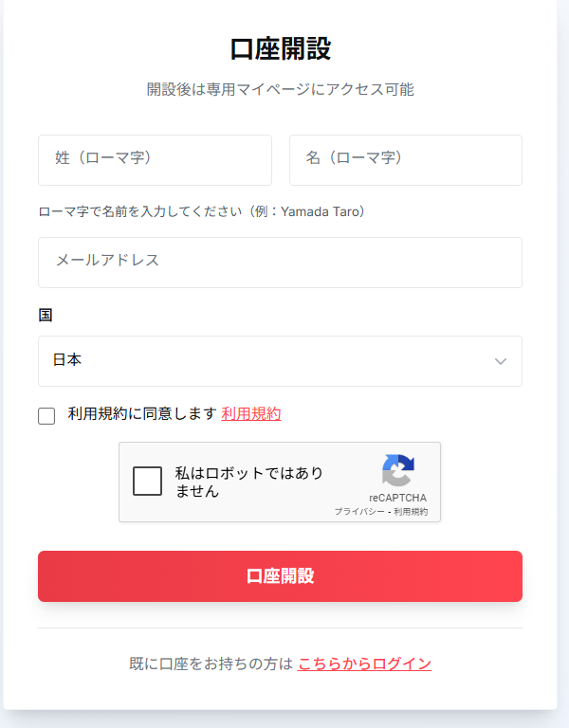Open the red 利用規約 link beside checkbox
Image resolution: width=569 pixels, height=728 pixels.
click(x=250, y=414)
